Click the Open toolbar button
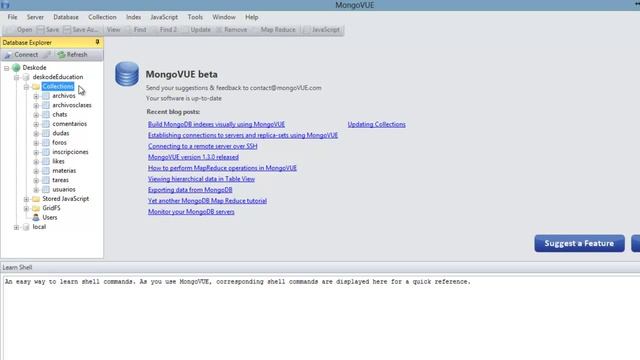 (x=20, y=30)
